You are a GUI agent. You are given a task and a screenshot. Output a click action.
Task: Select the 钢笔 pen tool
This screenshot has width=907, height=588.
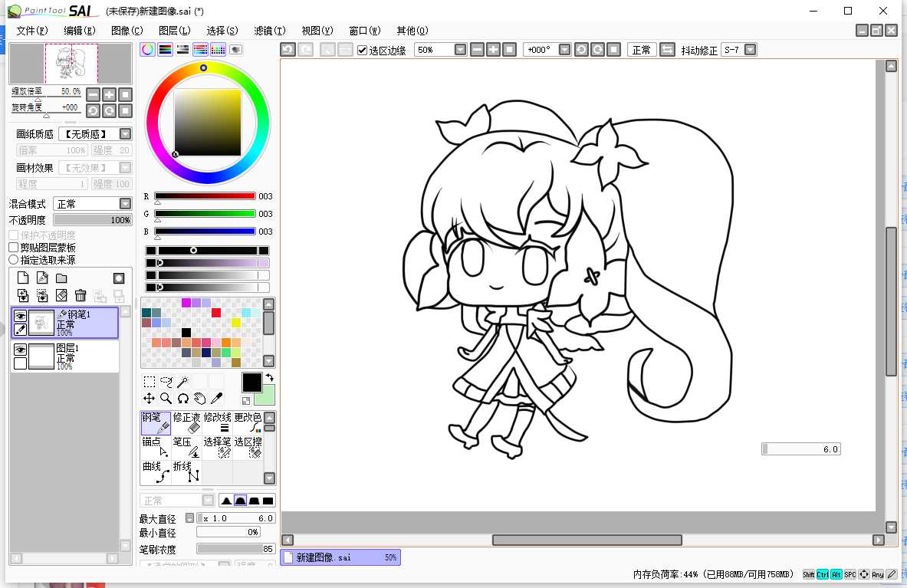click(x=156, y=423)
